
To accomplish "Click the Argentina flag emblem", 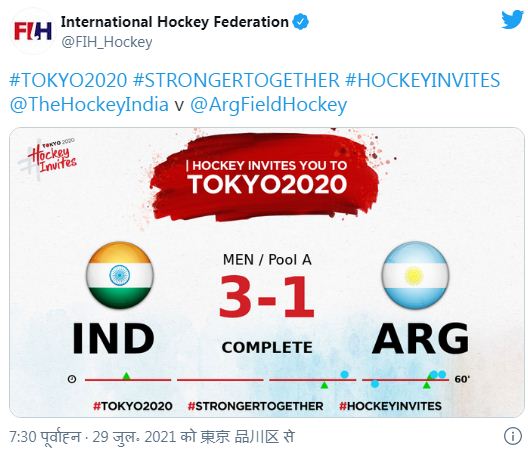I will [416, 275].
